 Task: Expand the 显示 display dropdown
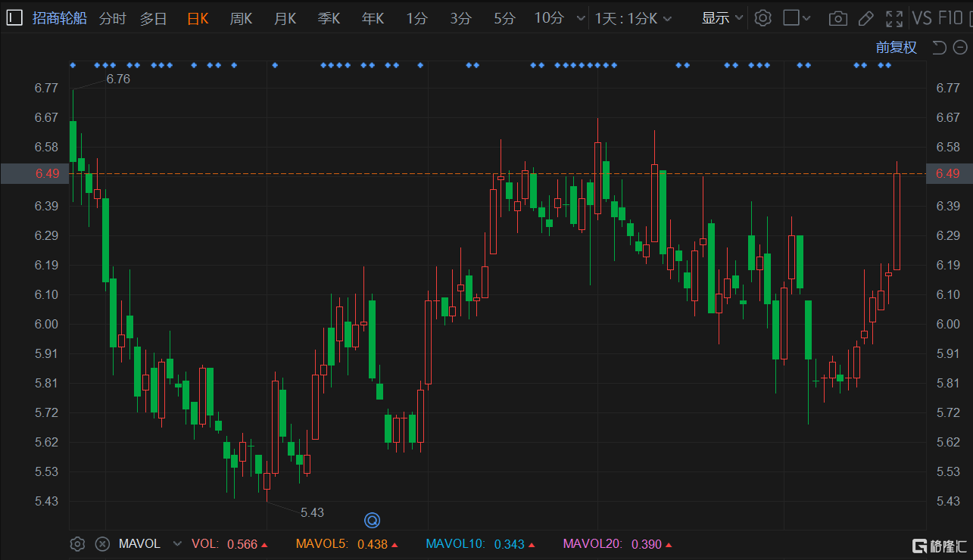pyautogui.click(x=723, y=18)
